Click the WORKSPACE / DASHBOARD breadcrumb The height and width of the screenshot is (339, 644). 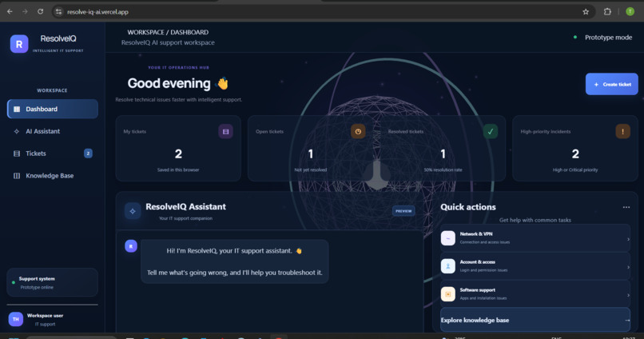pos(168,32)
